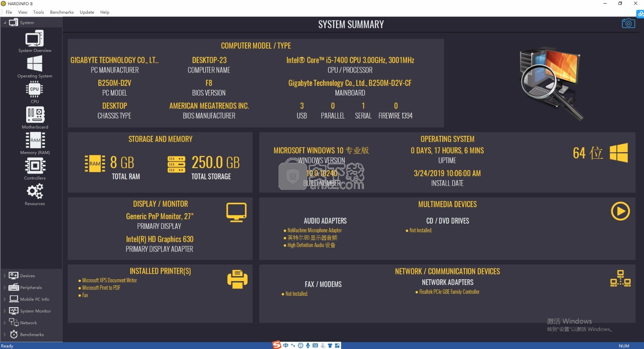This screenshot has width=644, height=349.
Task: Click the uptime 0 DAYS, 17 HOURS value
Action: click(447, 150)
